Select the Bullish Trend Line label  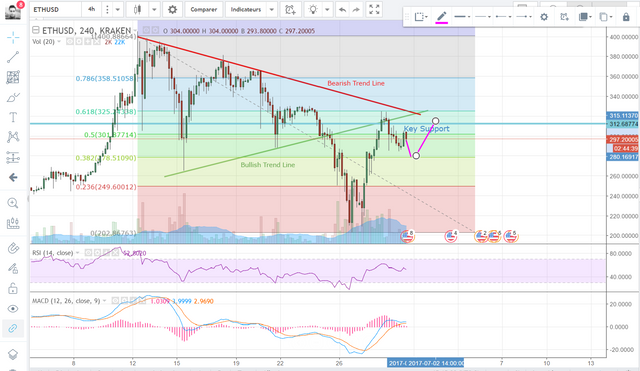click(268, 165)
